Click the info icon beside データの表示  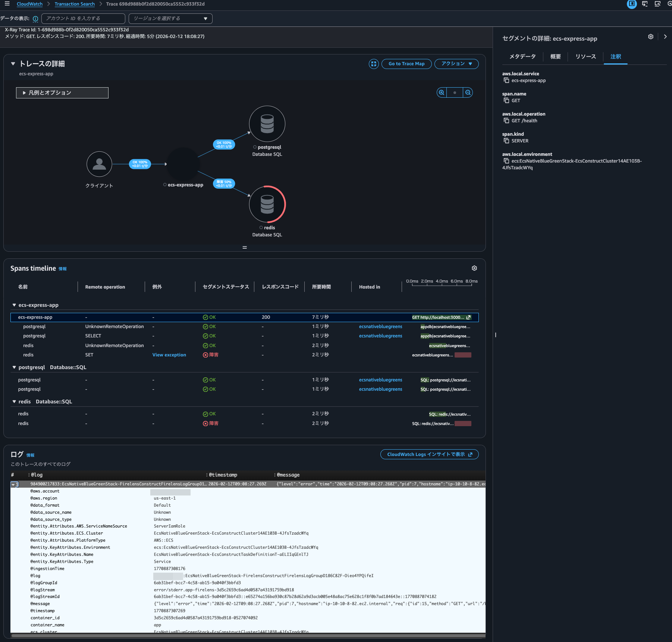(35, 19)
